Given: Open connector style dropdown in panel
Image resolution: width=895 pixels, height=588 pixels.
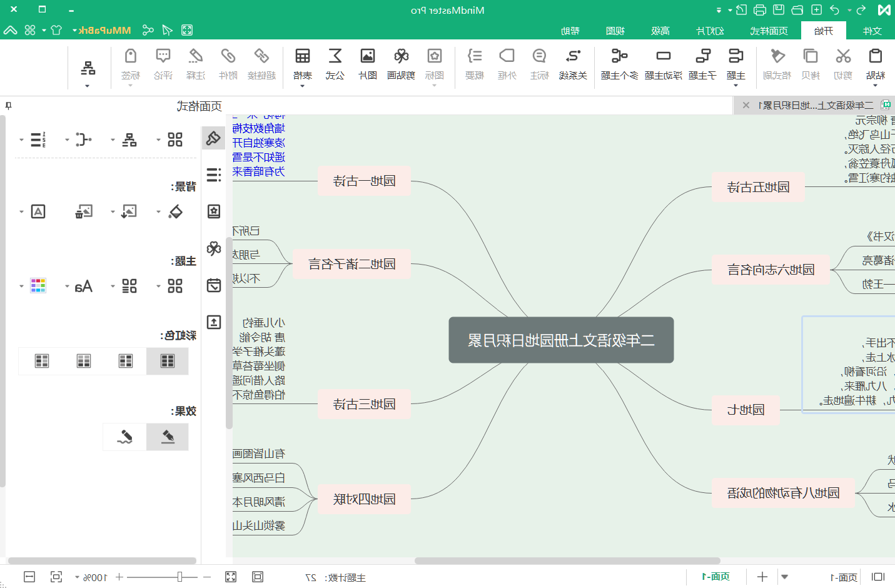Looking at the screenshot, I should point(79,139).
